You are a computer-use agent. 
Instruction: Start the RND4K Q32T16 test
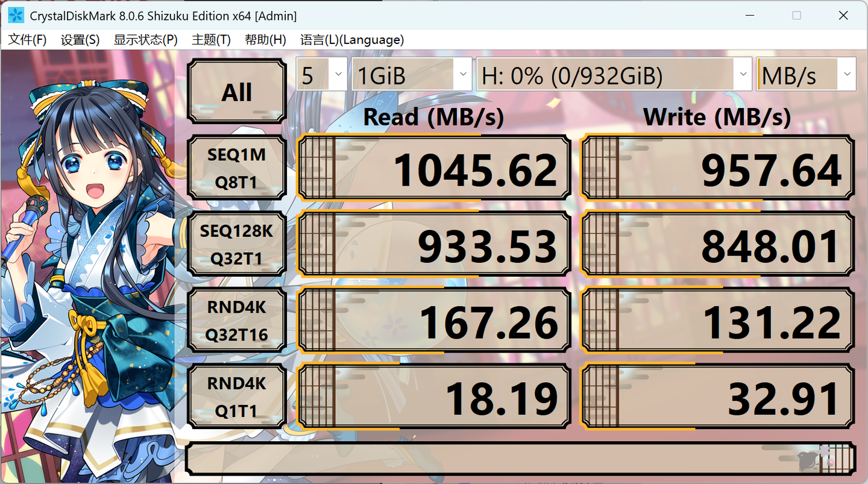click(x=236, y=321)
